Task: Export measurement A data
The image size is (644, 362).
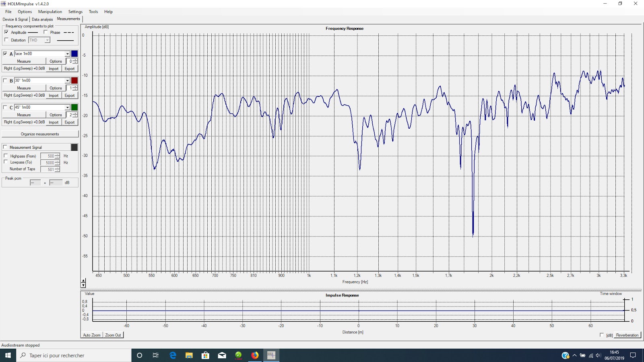Action: coord(70,69)
